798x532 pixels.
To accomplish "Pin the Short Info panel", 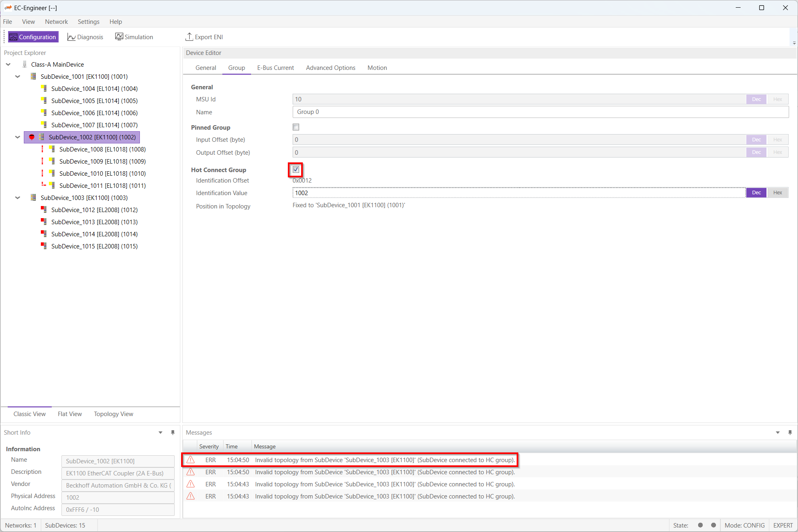I will pos(173,433).
